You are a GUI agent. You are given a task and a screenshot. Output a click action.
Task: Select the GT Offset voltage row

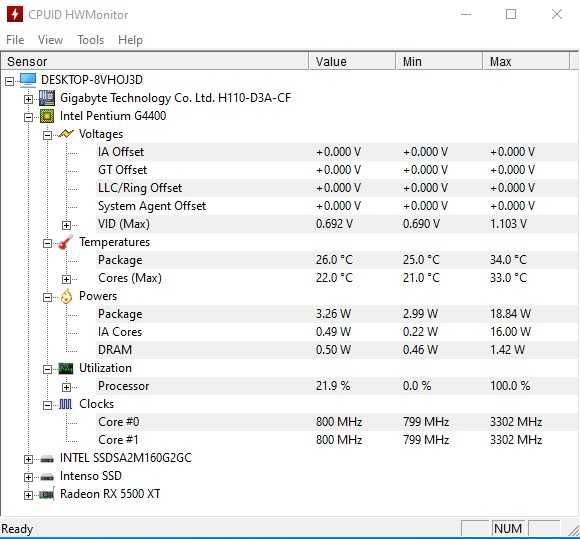click(337, 170)
